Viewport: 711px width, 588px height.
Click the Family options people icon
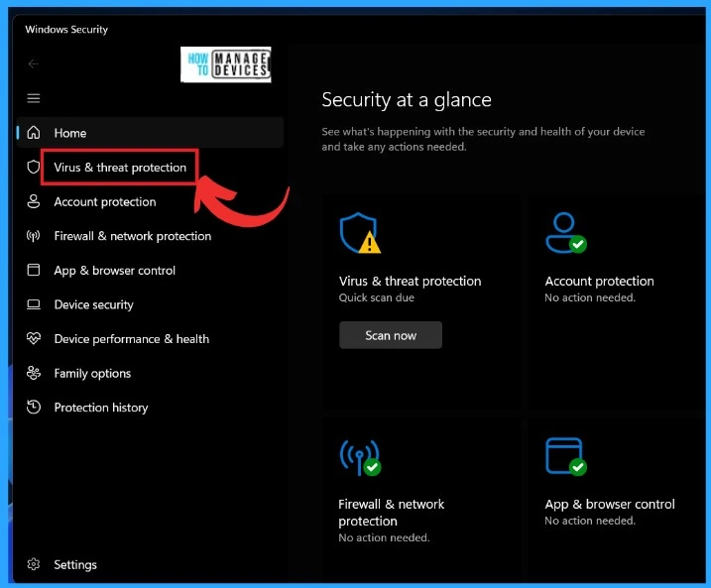(x=33, y=373)
